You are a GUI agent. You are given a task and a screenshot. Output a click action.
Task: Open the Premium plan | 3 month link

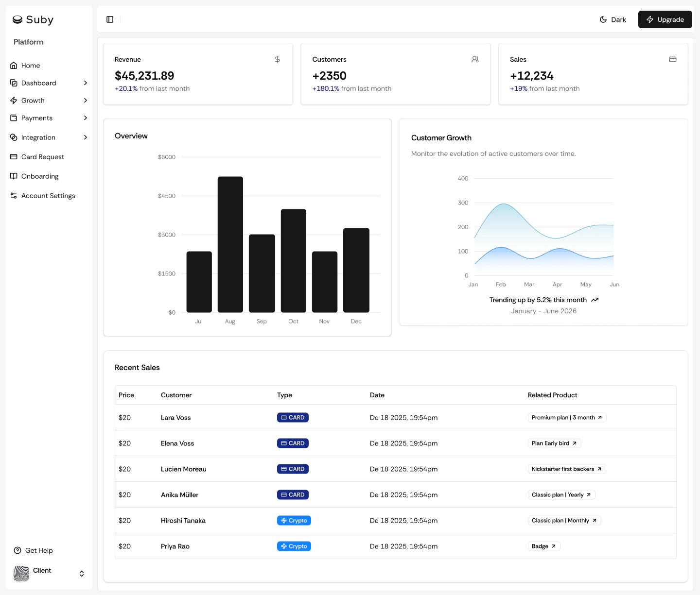pyautogui.click(x=567, y=417)
